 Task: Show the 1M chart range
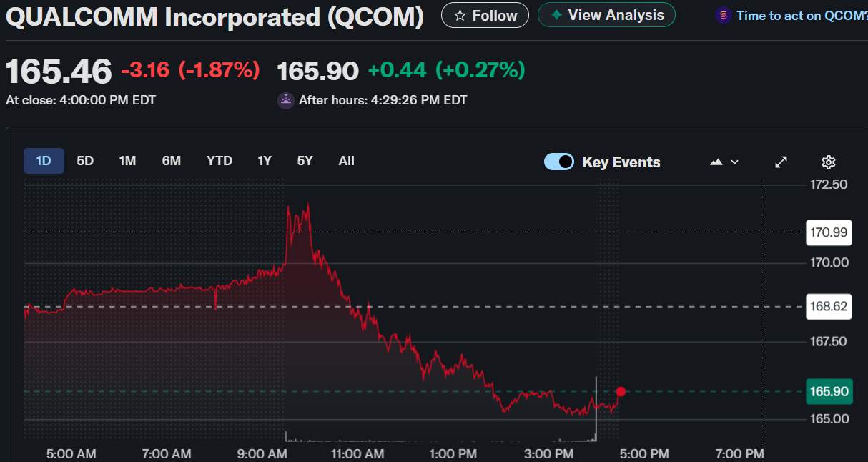(x=127, y=161)
